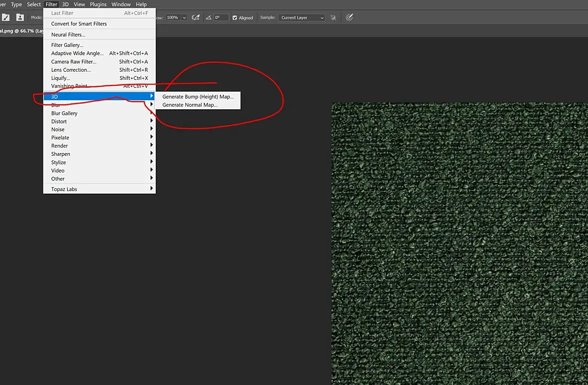Click the brush settings panel icon
The height and width of the screenshot is (385, 588).
6,17
